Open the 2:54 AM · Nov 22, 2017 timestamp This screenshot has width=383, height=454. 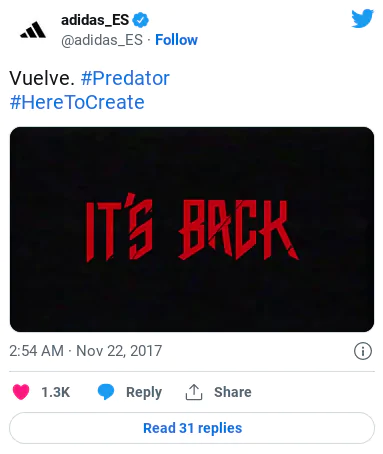(x=86, y=351)
